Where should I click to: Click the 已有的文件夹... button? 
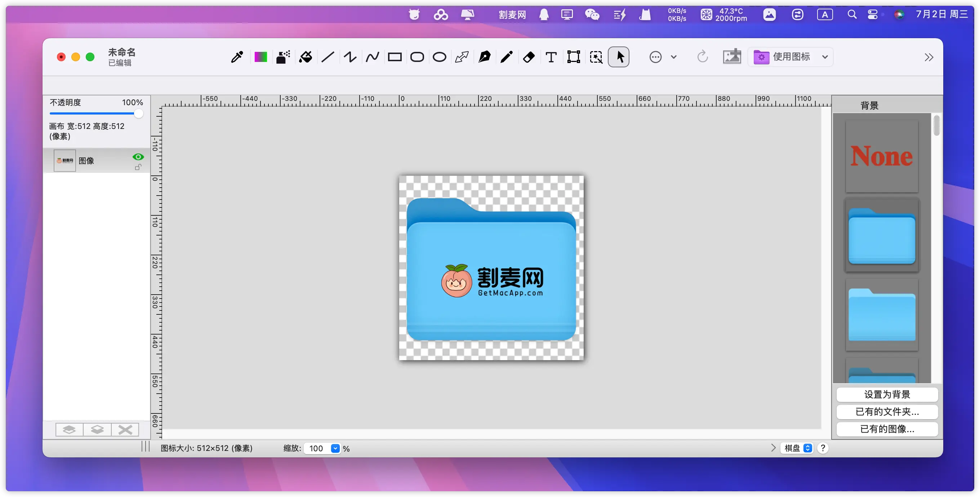(887, 411)
